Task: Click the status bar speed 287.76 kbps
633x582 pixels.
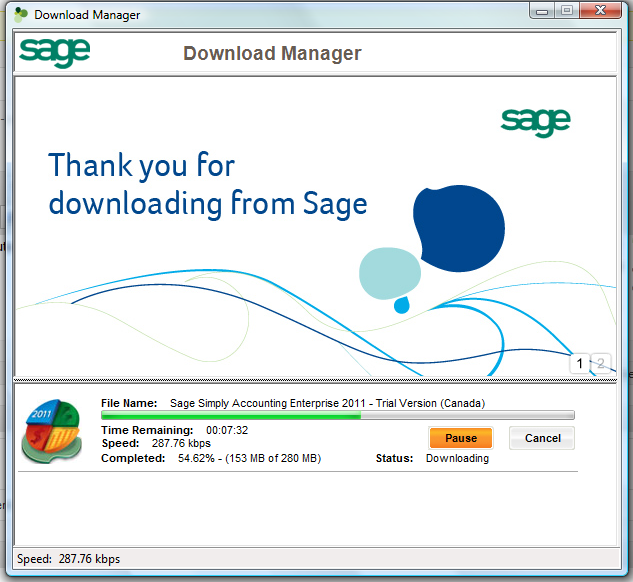Action: [x=89, y=559]
